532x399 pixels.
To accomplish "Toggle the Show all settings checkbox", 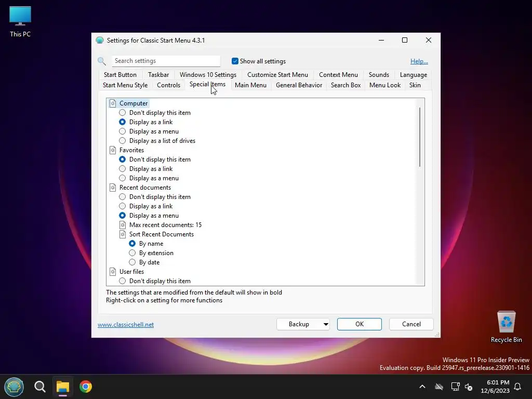I will [235, 61].
